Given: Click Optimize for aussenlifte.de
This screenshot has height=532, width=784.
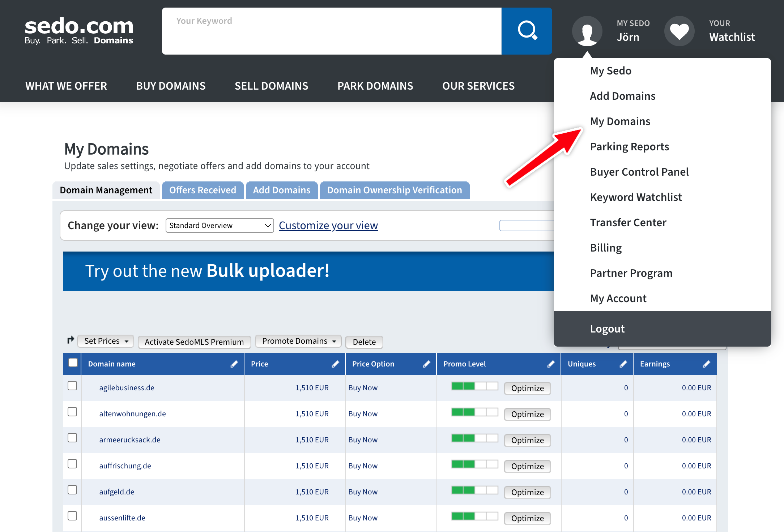Looking at the screenshot, I should coord(527,518).
